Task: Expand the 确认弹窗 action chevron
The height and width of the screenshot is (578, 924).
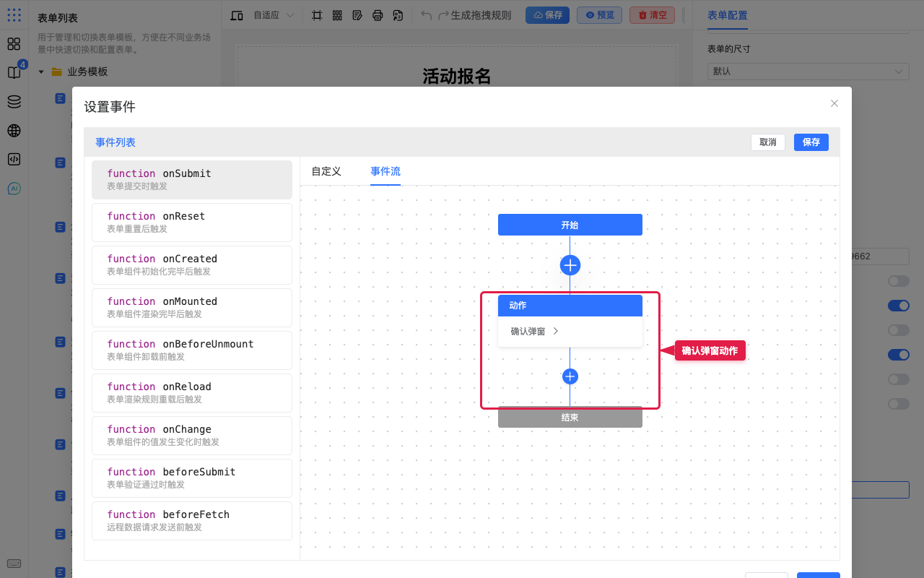Action: (x=556, y=332)
